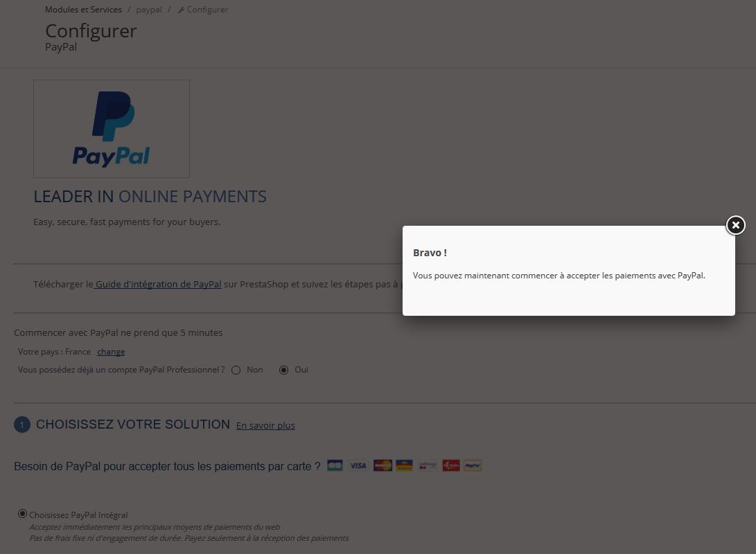Screen dimensions: 756x554
Task: Click the PayPal logo image
Action: pos(112,129)
